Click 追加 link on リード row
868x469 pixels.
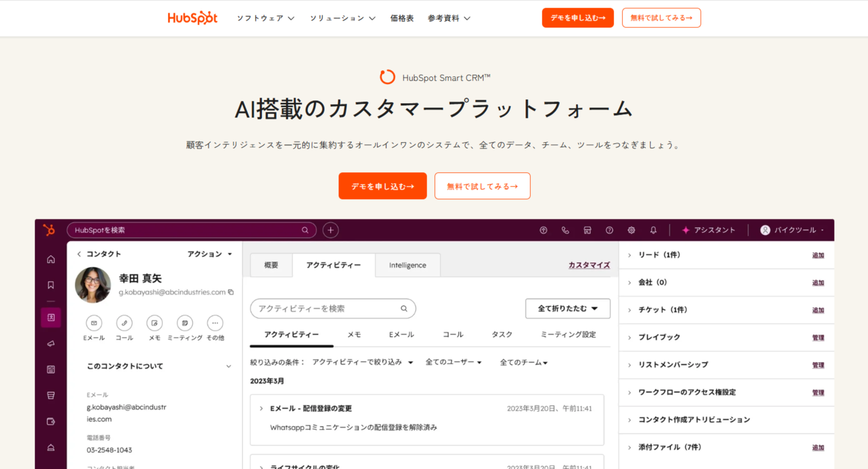(818, 256)
